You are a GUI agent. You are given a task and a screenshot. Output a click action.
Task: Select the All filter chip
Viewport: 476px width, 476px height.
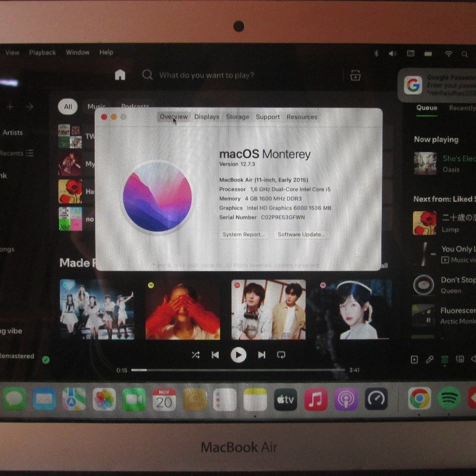point(68,107)
